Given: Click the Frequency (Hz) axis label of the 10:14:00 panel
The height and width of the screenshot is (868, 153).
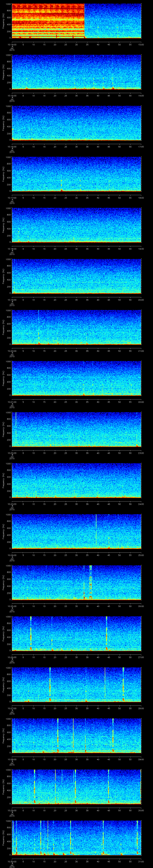Looking at the screenshot, I should (3, 21).
